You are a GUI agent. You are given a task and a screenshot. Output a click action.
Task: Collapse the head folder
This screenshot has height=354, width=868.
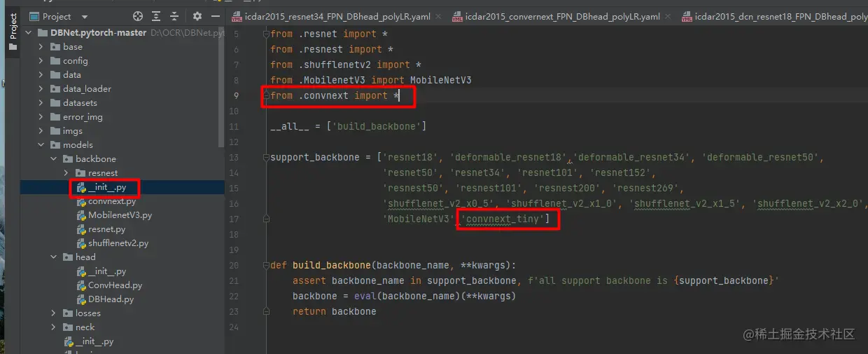(x=54, y=257)
